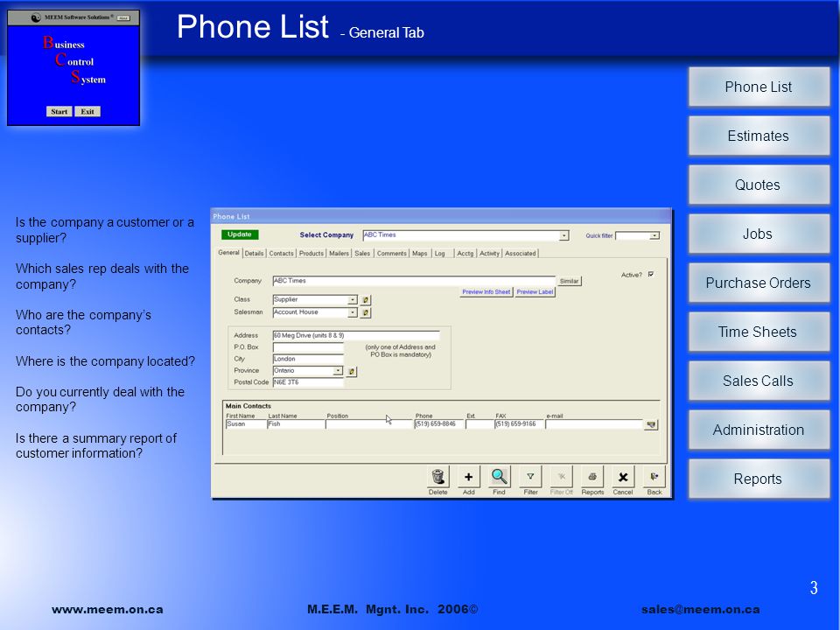Viewport: 840px width, 630px height.
Task: Expand the Select Company dropdown
Action: click(x=563, y=235)
